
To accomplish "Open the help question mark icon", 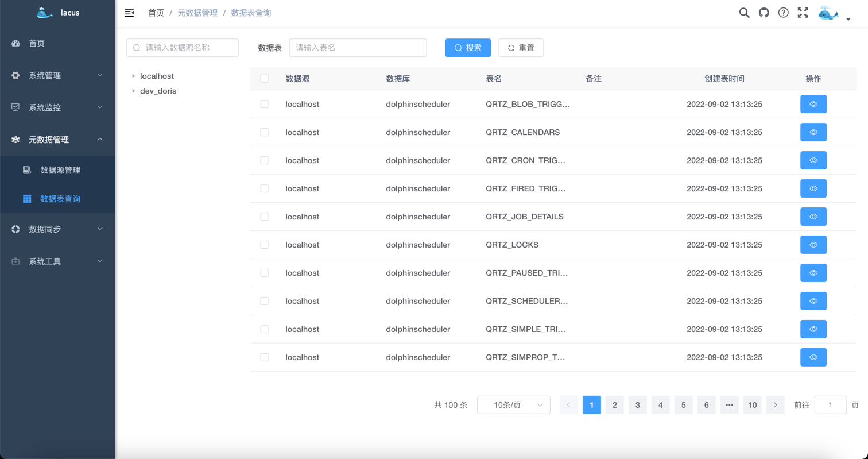I will coord(783,13).
